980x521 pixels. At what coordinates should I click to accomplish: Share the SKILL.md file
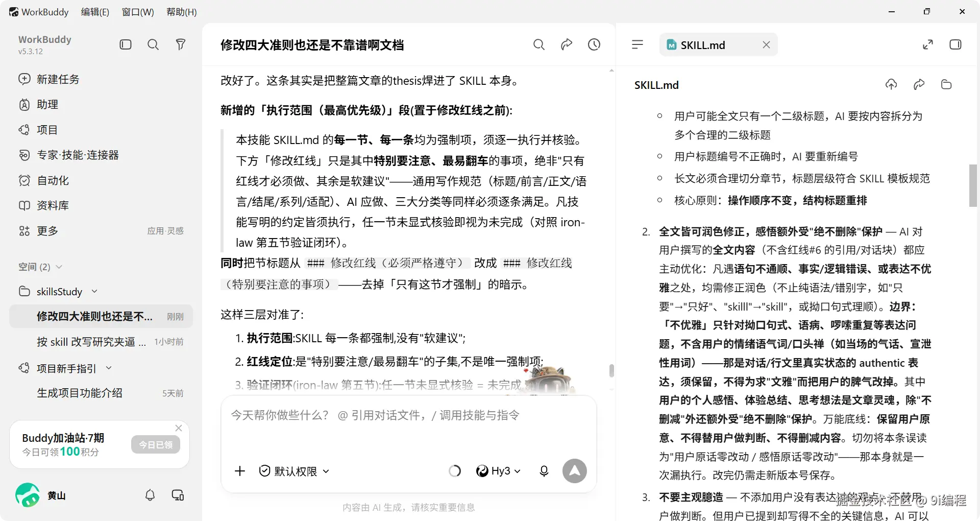919,84
